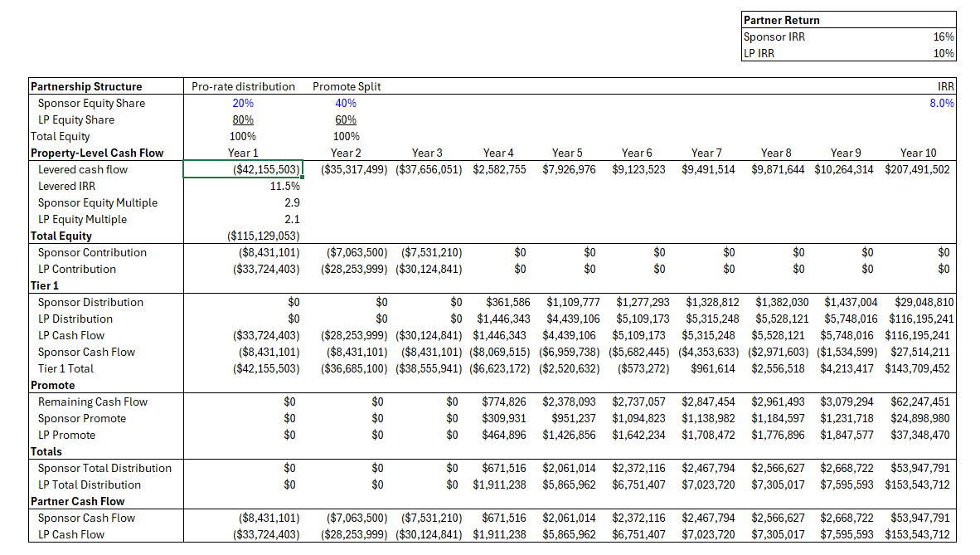Click Year 2 Sponsor Contribution ($7,063,500) under Total Equity
Viewport: 980px width, 555px height.
click(x=357, y=253)
